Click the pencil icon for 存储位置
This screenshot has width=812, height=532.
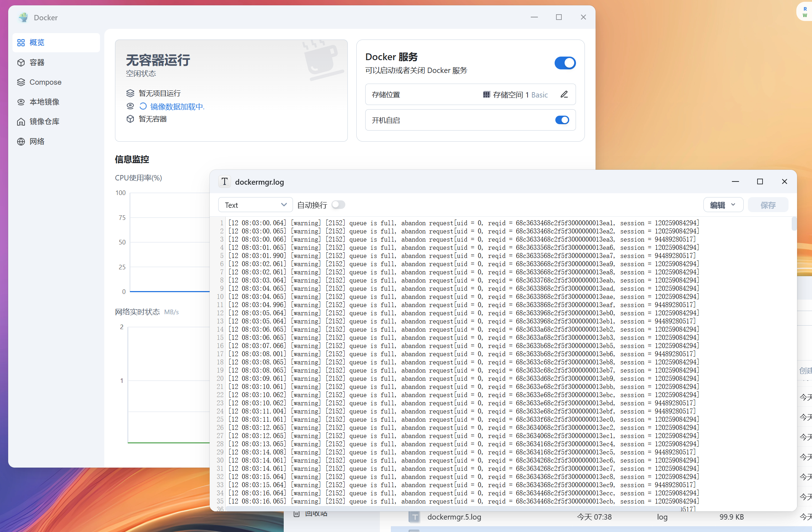pos(564,95)
